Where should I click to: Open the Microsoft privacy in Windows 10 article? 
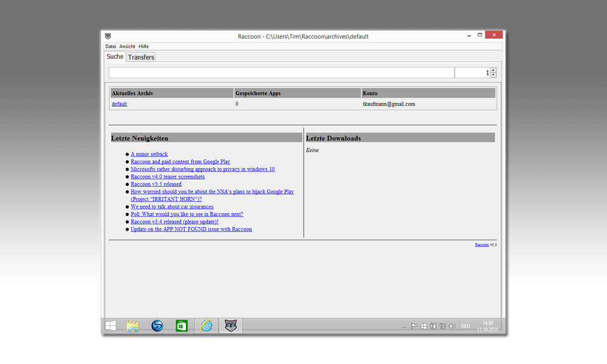pyautogui.click(x=203, y=169)
